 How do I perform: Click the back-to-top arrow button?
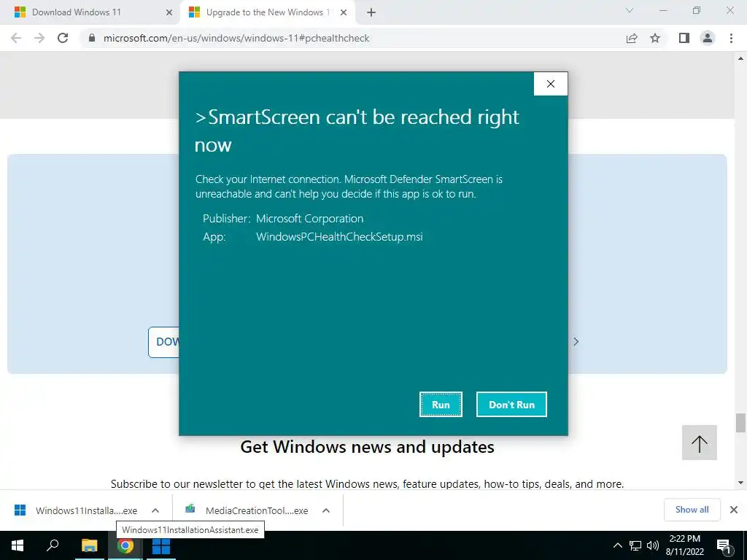pos(700,443)
